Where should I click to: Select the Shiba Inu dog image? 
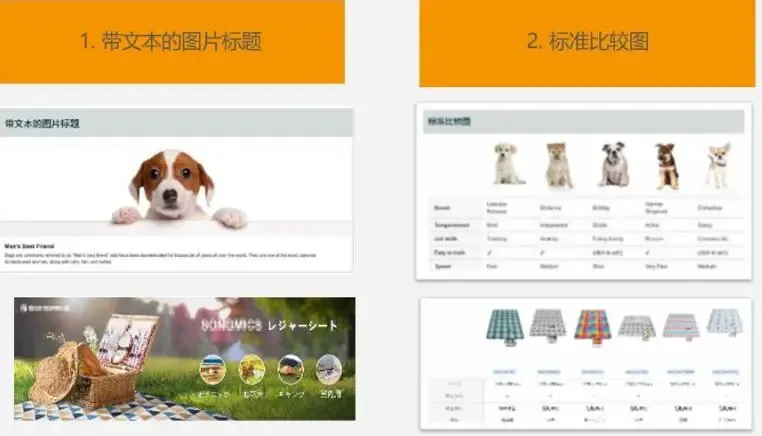pos(558,165)
